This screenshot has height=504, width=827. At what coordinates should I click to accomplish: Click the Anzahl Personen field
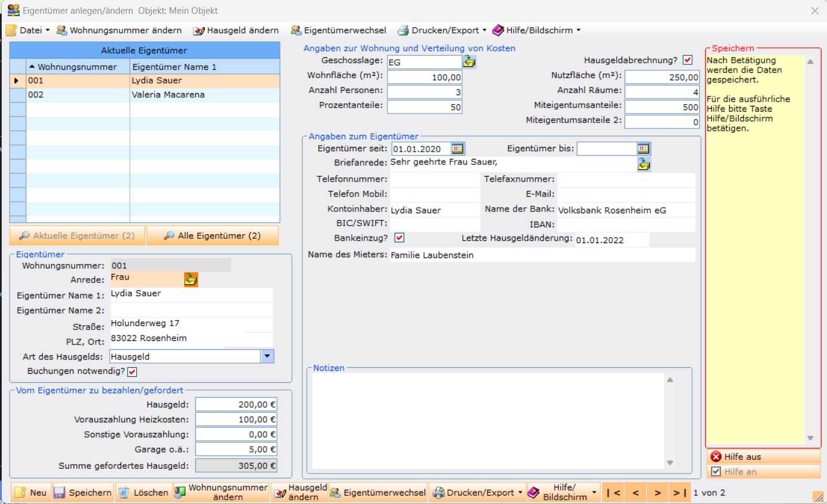tap(425, 92)
